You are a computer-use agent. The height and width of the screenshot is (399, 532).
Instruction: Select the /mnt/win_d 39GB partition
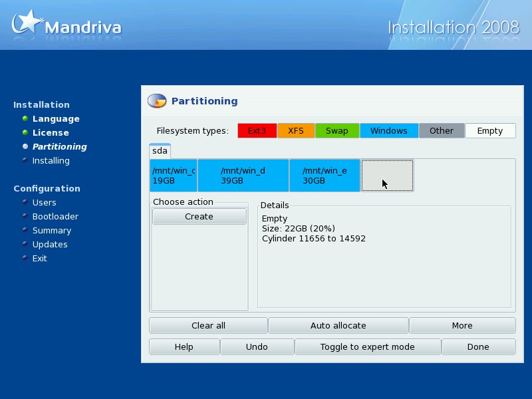[243, 176]
